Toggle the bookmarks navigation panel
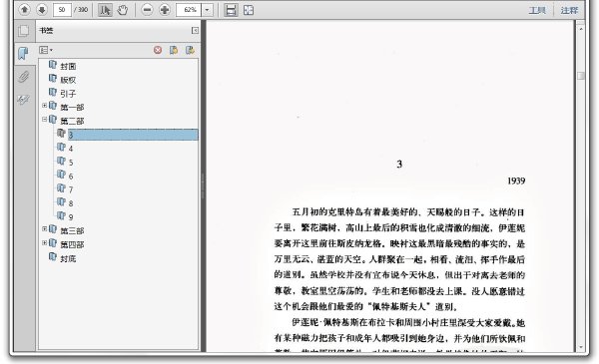The height and width of the screenshot is (364, 599). coord(23,54)
